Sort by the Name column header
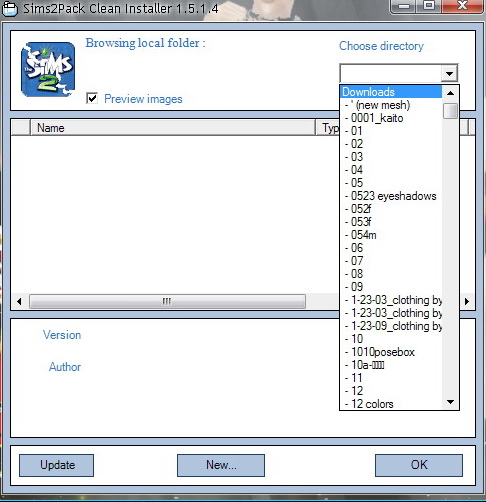486x502 pixels. click(173, 128)
